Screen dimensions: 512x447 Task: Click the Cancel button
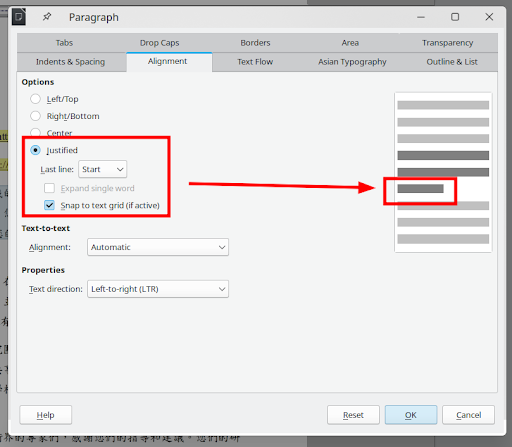click(x=468, y=415)
